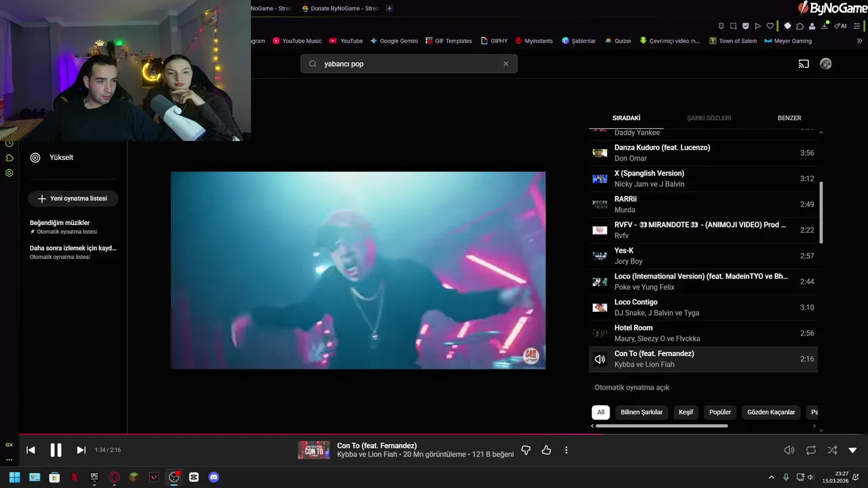The height and width of the screenshot is (488, 868).
Task: Skip to the next track
Action: click(x=81, y=450)
